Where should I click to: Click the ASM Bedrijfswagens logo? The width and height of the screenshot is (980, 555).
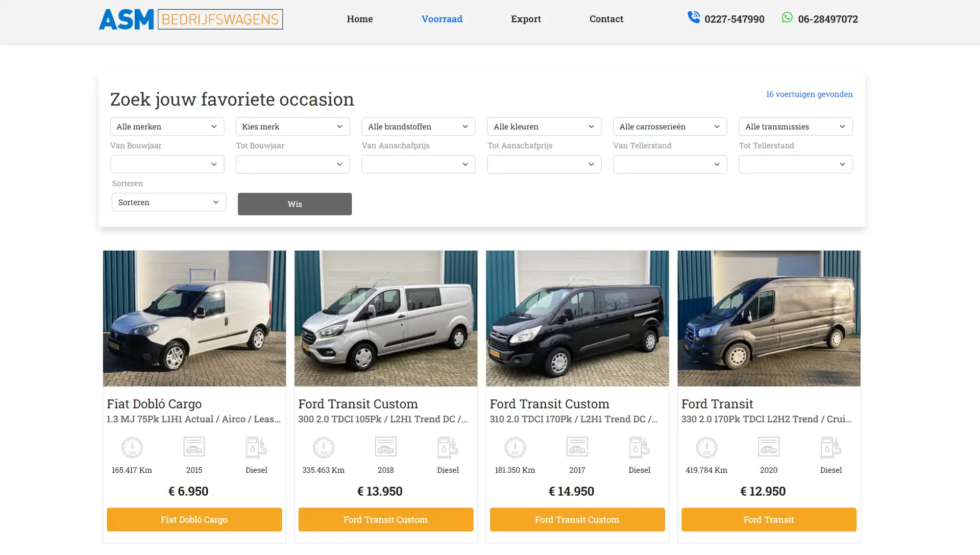tap(190, 19)
